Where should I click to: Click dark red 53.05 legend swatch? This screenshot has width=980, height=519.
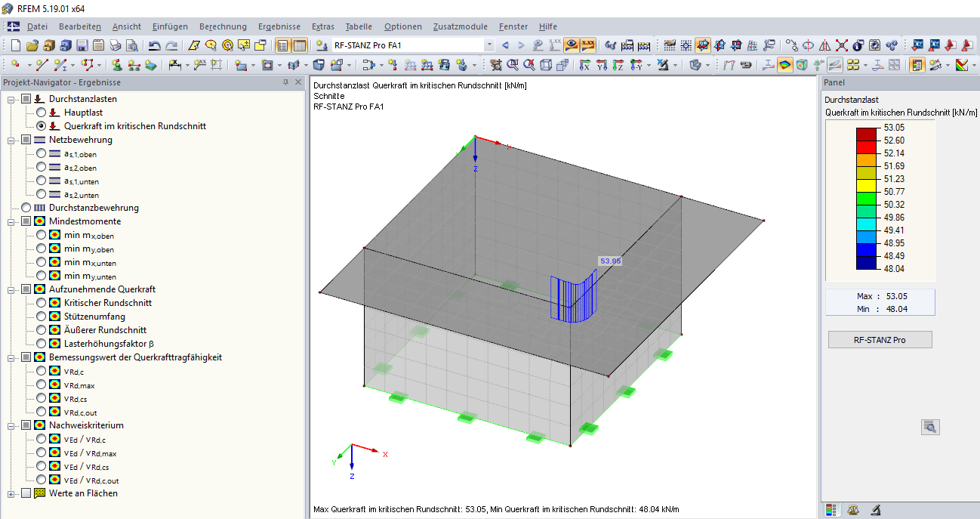click(x=866, y=134)
